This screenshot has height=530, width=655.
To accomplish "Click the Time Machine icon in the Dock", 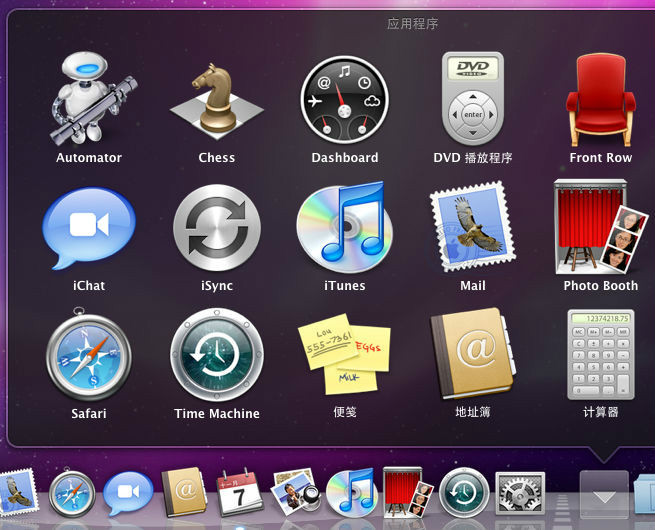I will (x=464, y=493).
